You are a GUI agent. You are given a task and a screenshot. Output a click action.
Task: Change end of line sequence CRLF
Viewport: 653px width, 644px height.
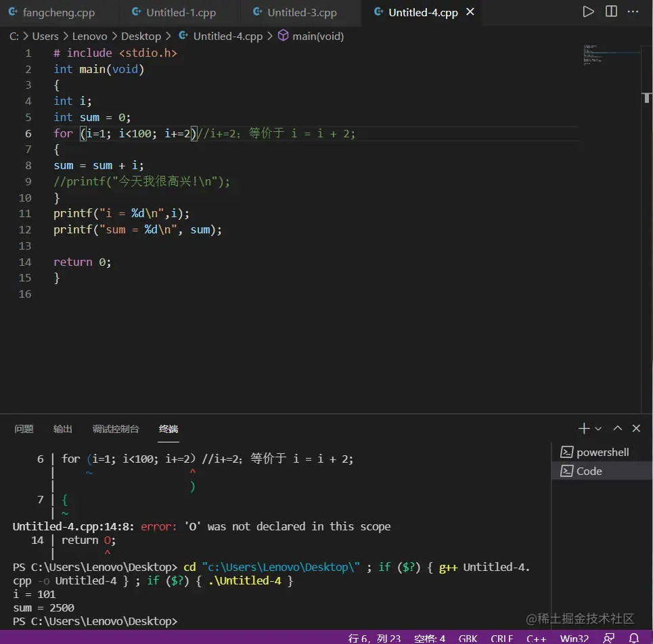coord(502,638)
